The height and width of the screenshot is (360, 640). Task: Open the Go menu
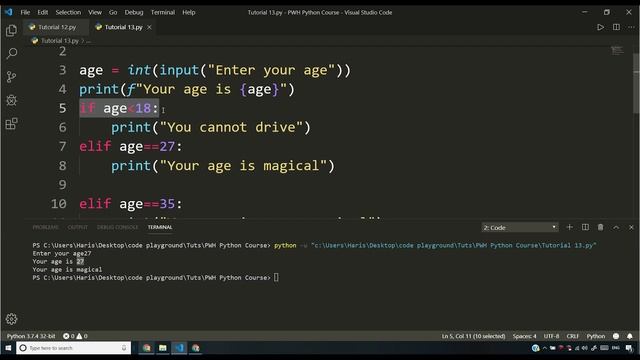tap(113, 12)
